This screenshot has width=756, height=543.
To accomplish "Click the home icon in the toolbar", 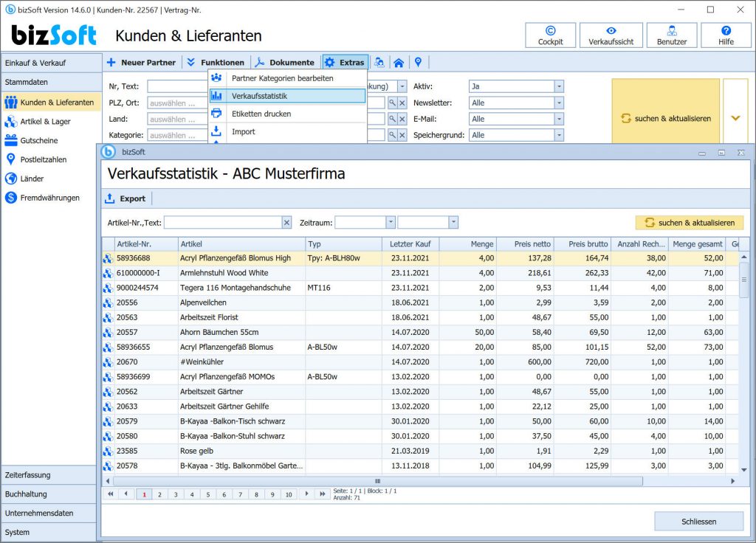I will pyautogui.click(x=399, y=63).
